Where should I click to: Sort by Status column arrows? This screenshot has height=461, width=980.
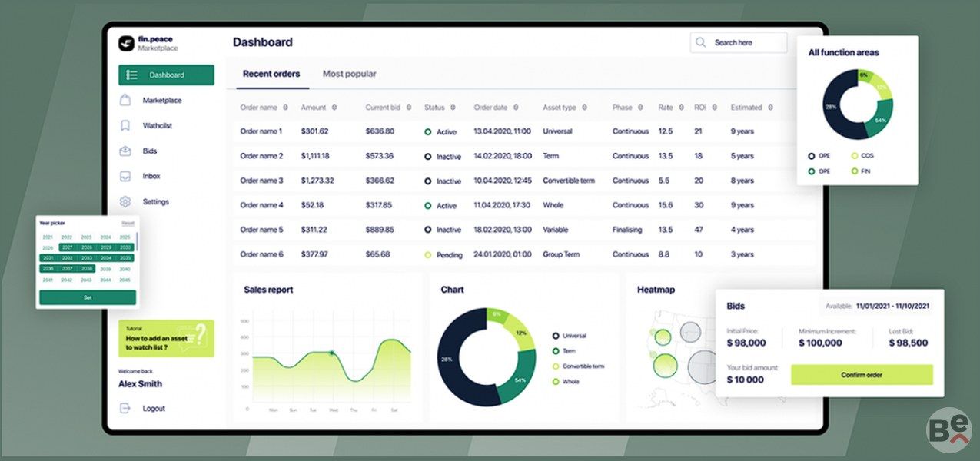pos(453,108)
